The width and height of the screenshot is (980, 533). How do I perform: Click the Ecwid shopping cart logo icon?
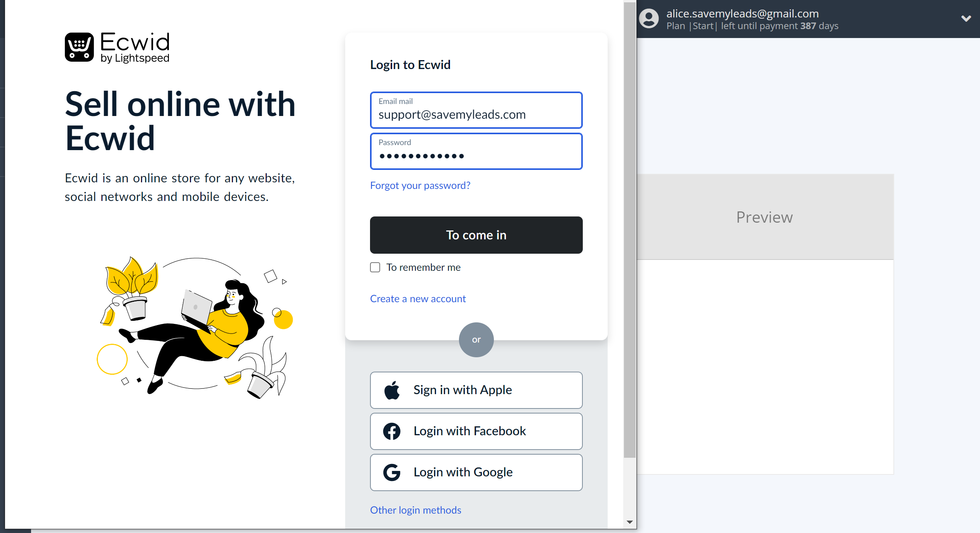(x=79, y=47)
